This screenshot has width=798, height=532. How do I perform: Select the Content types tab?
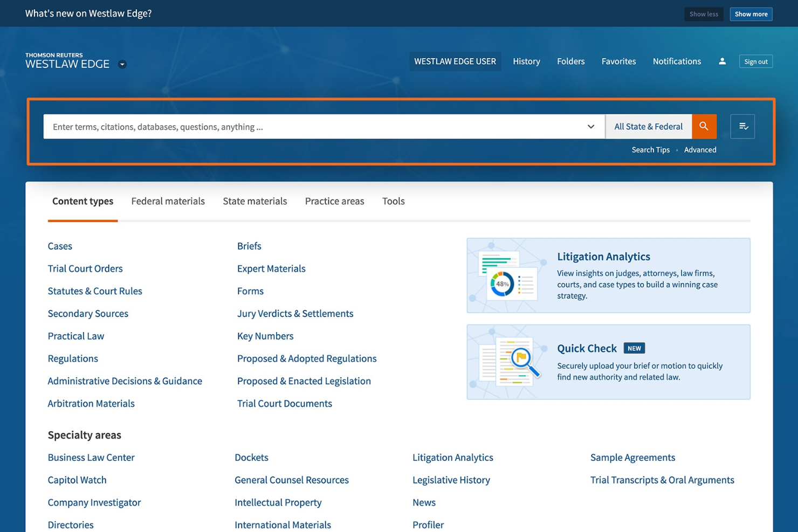tap(82, 201)
